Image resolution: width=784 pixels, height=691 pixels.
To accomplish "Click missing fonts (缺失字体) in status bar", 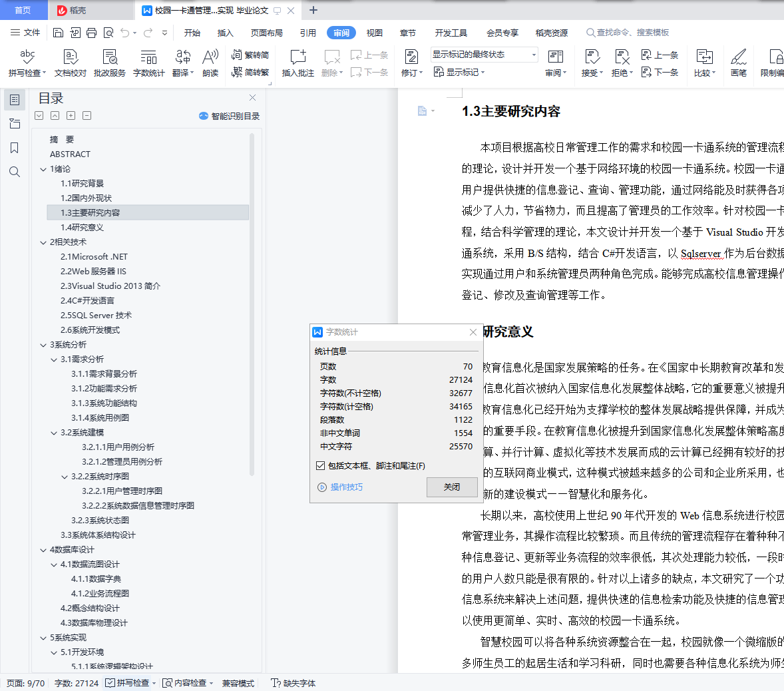I will (294, 683).
